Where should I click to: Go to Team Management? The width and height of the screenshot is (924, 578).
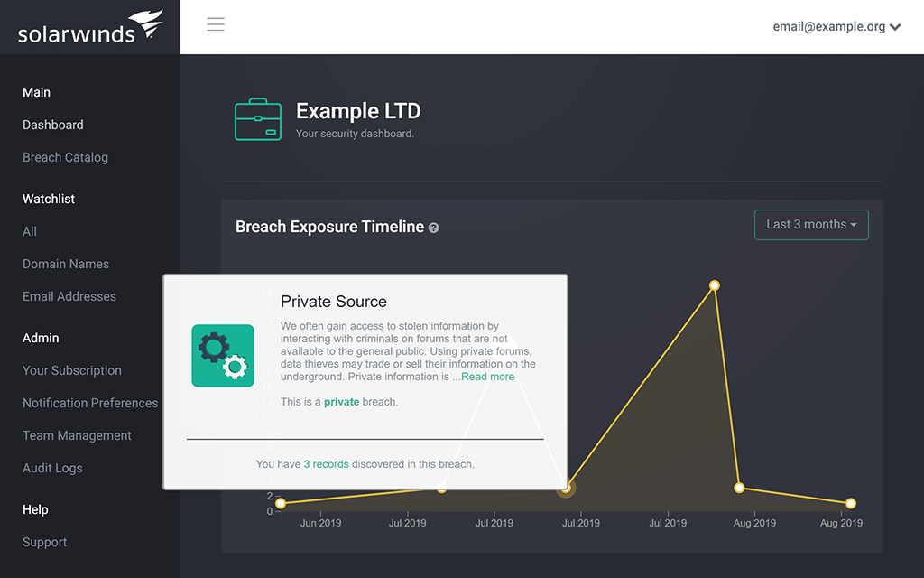tap(77, 435)
